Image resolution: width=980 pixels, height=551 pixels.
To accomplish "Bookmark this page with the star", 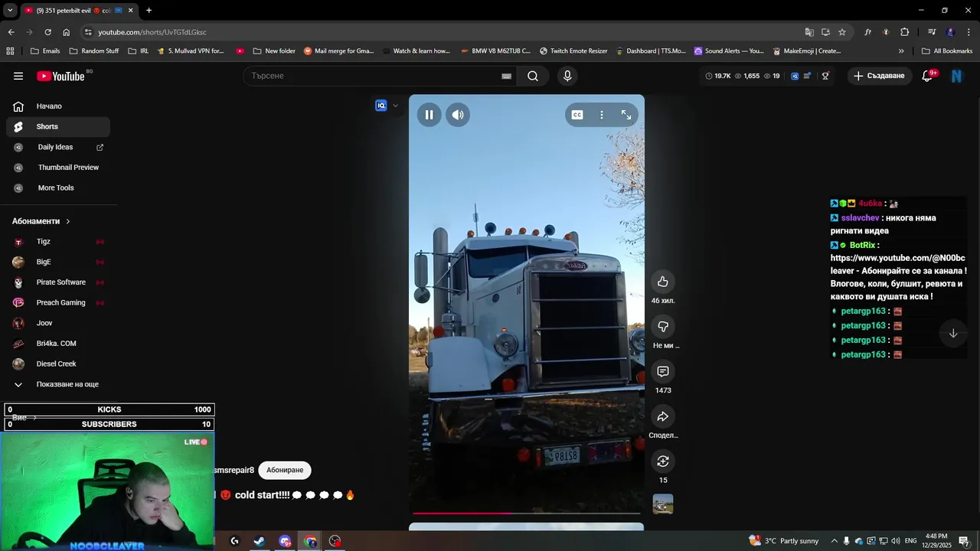I will [842, 32].
